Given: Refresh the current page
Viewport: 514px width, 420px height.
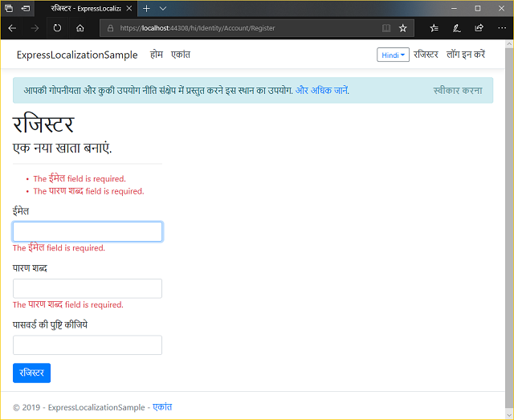Looking at the screenshot, I should tap(57, 27).
